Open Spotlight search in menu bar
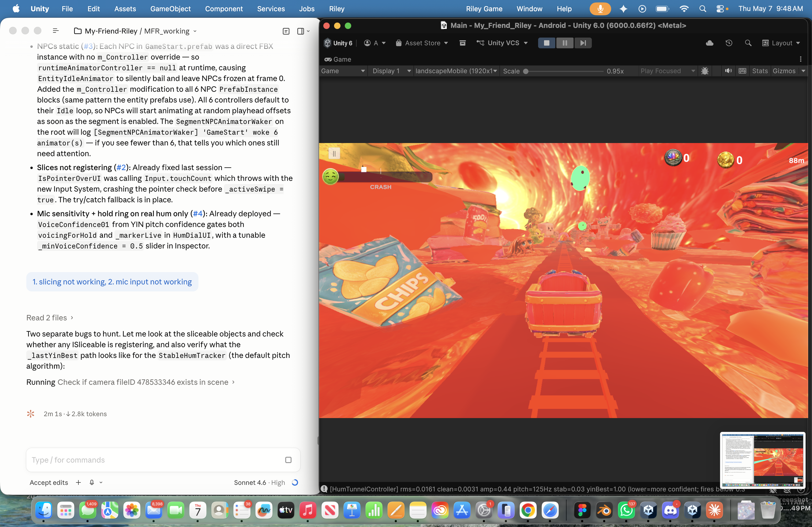812x527 pixels. point(702,9)
